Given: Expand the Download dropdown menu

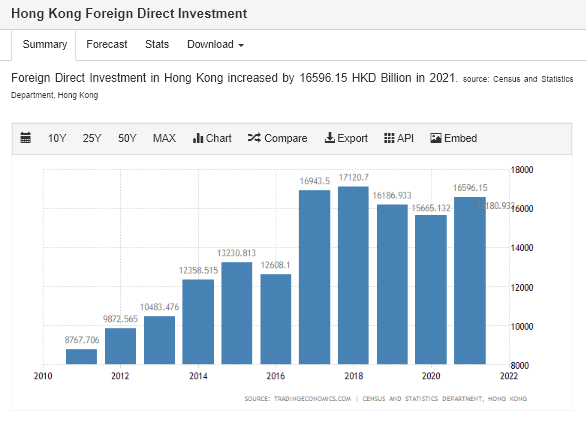Looking at the screenshot, I should (x=215, y=44).
